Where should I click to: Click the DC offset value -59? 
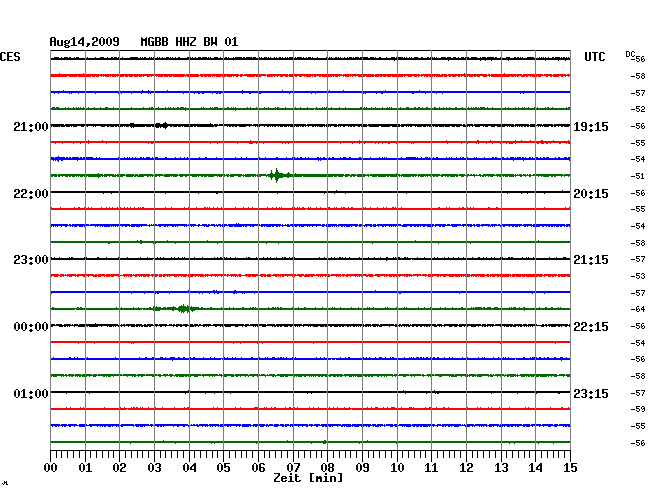[x=638, y=409]
